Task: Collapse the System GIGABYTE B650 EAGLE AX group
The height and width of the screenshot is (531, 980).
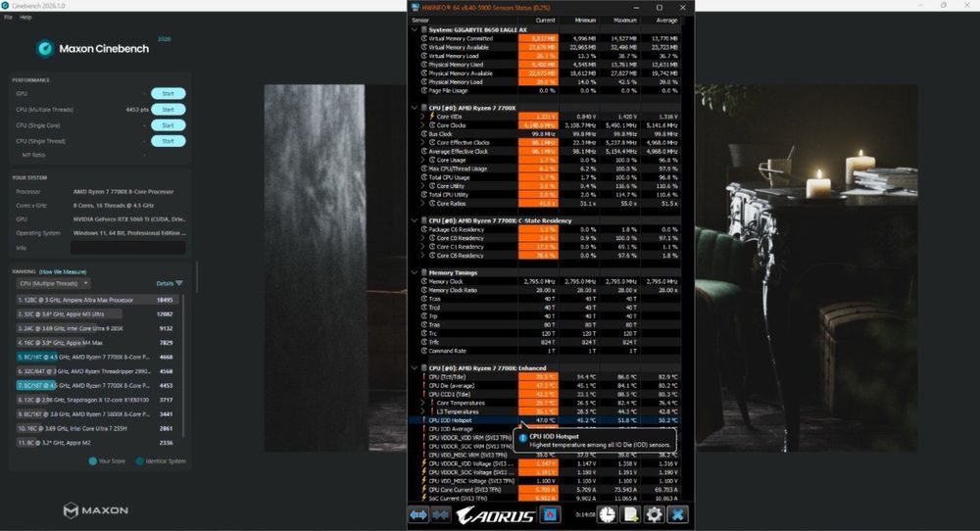Action: [414, 29]
